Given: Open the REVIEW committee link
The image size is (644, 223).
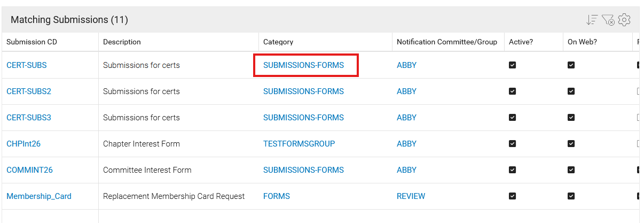Looking at the screenshot, I should 411,196.
